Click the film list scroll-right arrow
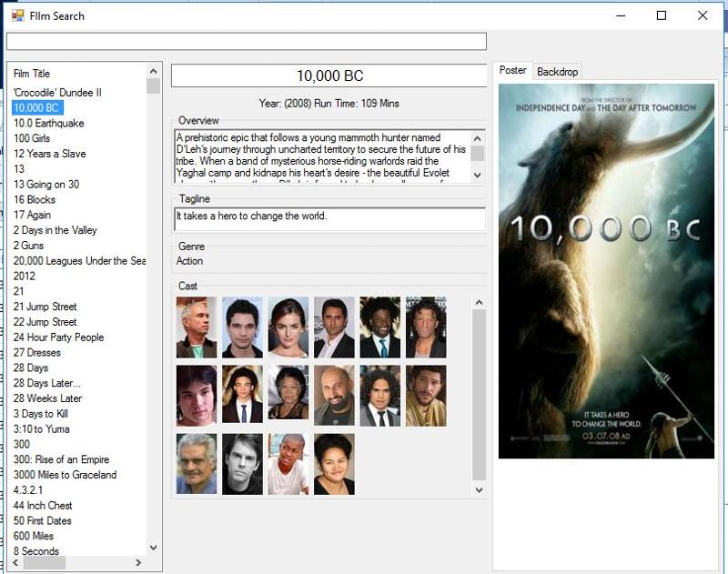The height and width of the screenshot is (574, 728). [x=138, y=563]
